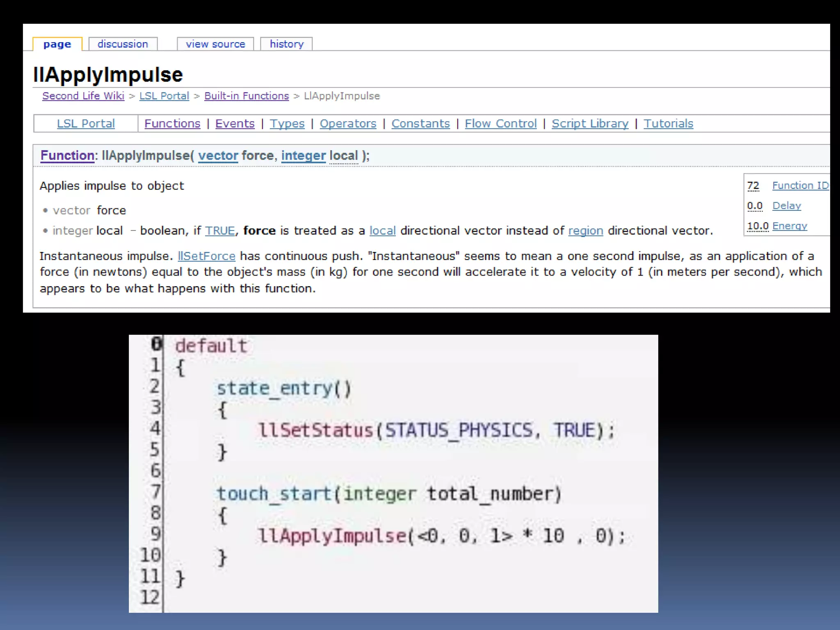Open the Constants navigation link

click(420, 123)
